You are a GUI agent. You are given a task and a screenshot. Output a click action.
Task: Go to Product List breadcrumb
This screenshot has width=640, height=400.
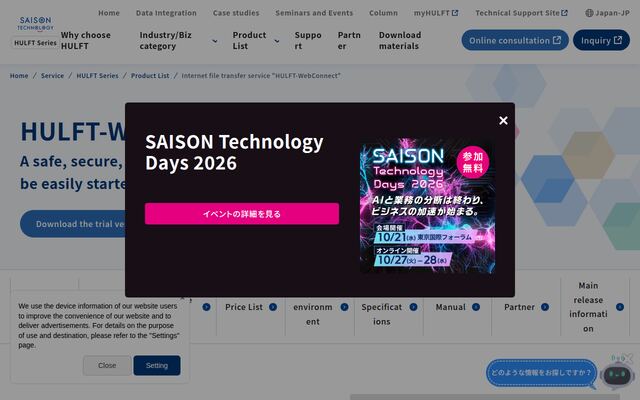(150, 76)
